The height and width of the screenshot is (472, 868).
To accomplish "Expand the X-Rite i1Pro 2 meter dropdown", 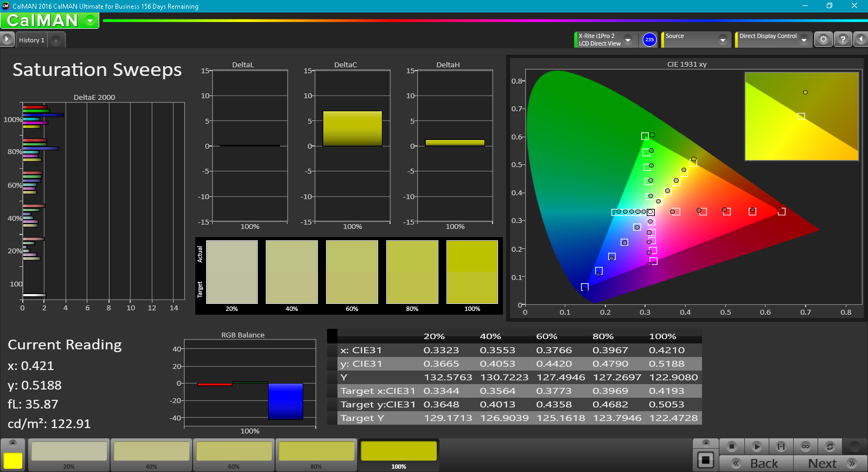I will [x=628, y=40].
